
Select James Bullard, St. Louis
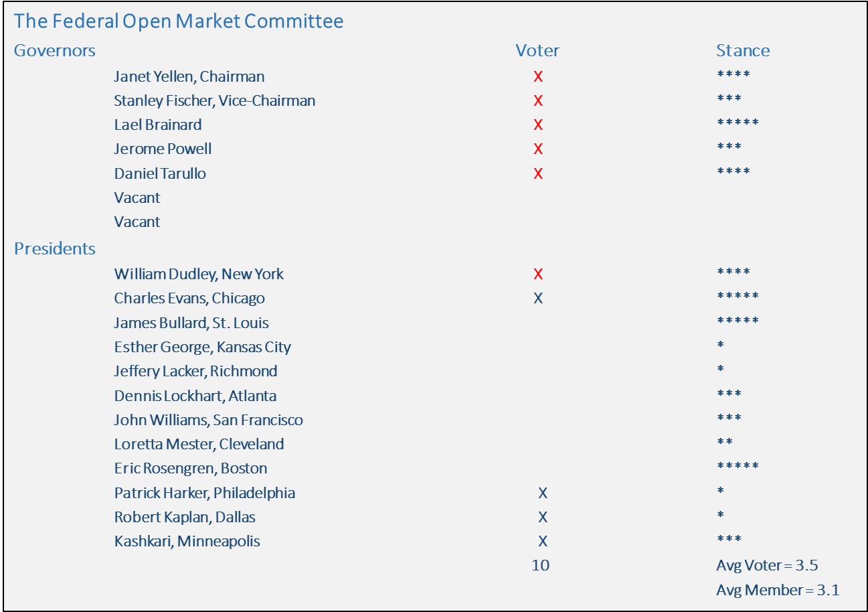(x=191, y=323)
